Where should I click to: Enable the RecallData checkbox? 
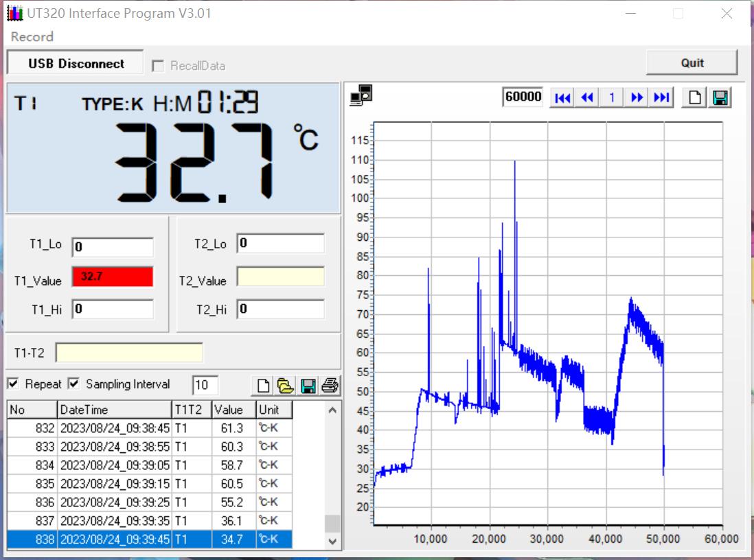158,66
